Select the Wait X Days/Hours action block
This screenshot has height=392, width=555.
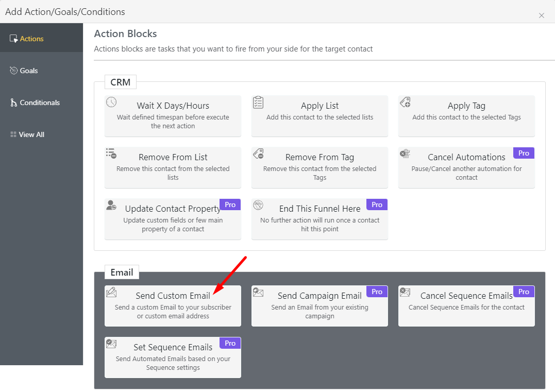click(173, 116)
